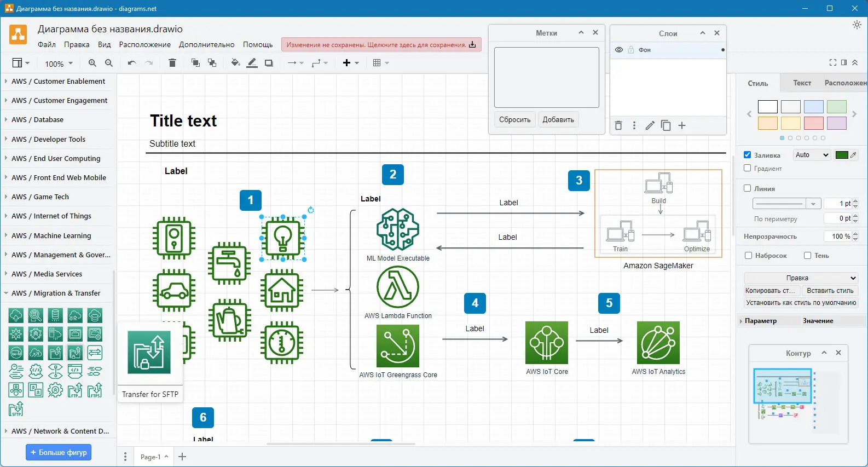Click the format panel toggle icon
Image resolution: width=868 pixels, height=467 pixels.
point(844,62)
